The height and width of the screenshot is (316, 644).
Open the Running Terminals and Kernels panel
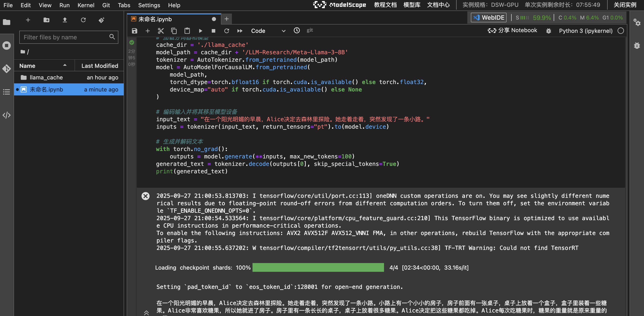[x=7, y=46]
